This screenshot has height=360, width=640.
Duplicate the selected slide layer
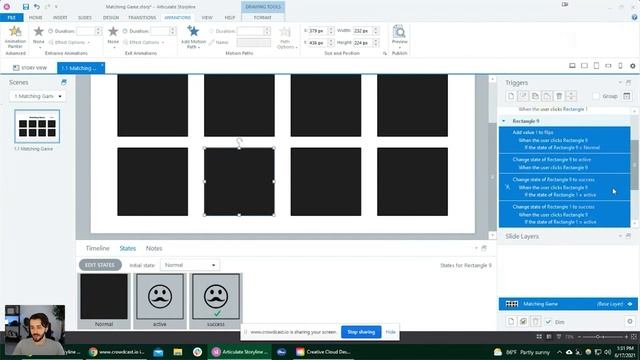pyautogui.click(x=523, y=322)
